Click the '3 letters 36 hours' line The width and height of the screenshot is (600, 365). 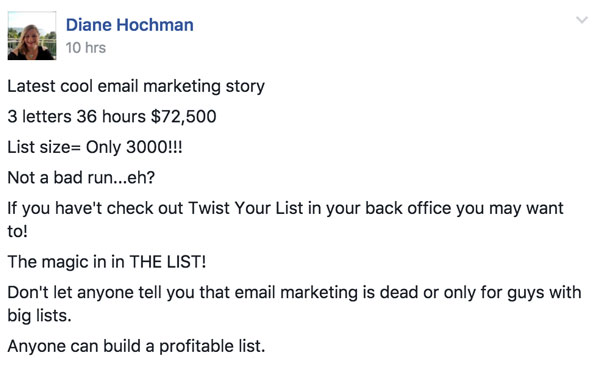point(77,116)
